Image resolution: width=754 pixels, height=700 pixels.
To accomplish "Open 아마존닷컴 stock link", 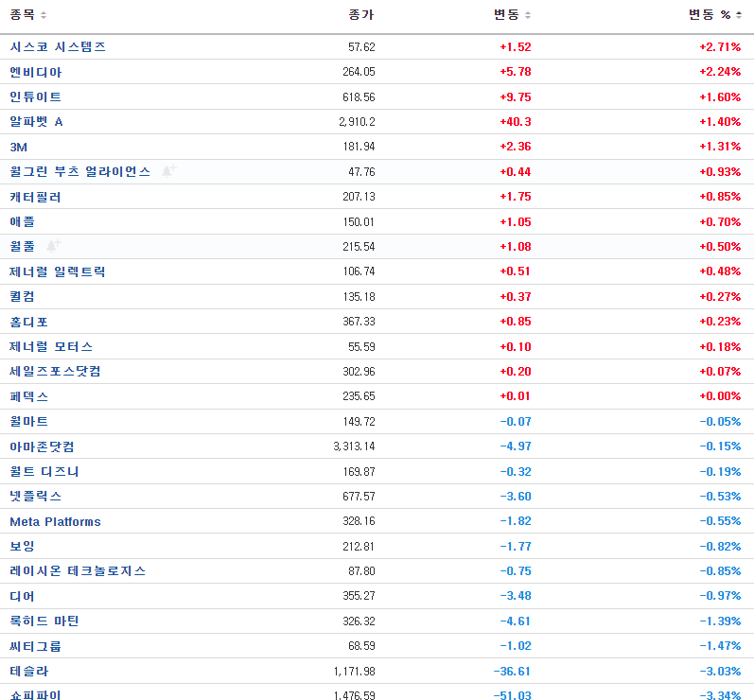I will (42, 446).
